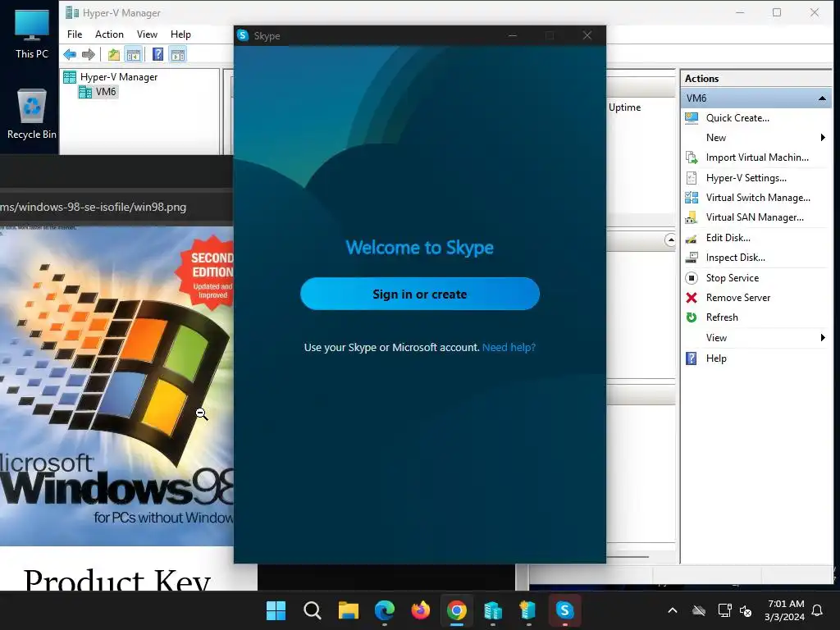Expand the View submenu arrow in Actions
This screenshot has height=630, width=840.
point(823,337)
